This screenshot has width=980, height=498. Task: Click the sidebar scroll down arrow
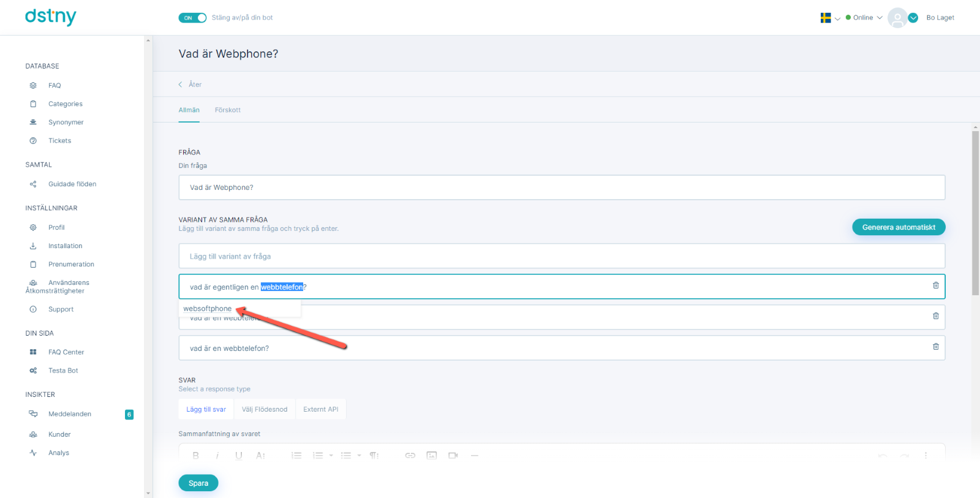point(148,493)
